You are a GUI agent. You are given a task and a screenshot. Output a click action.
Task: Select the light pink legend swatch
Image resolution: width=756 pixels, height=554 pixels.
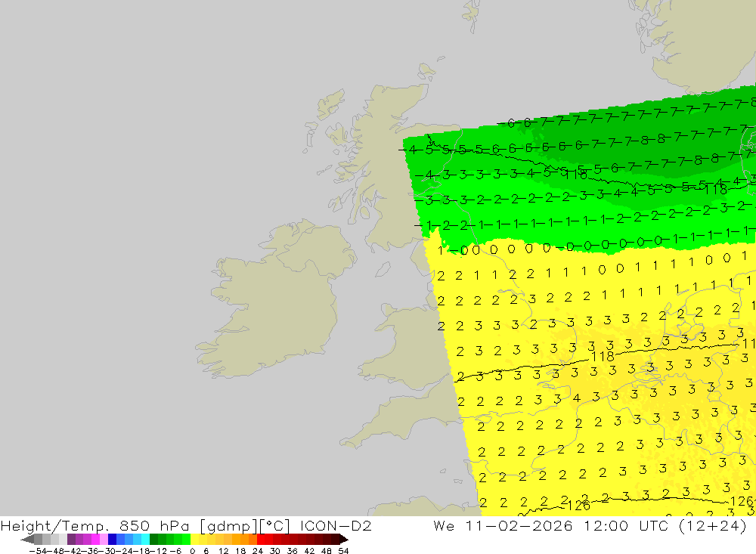[x=104, y=540]
